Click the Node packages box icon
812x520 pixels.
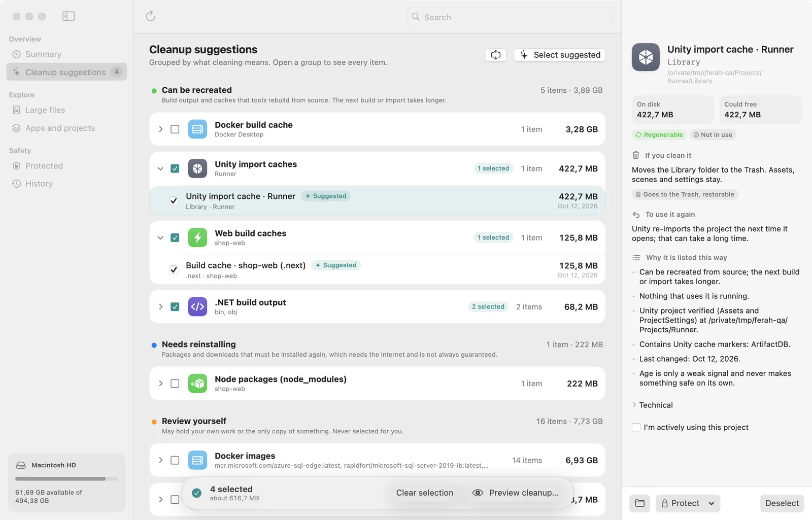pyautogui.click(x=197, y=384)
